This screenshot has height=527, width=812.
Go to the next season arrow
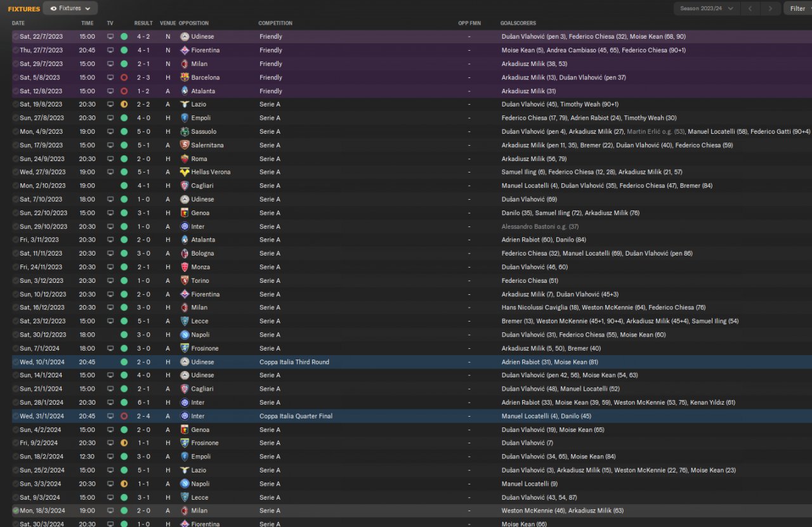coord(770,8)
